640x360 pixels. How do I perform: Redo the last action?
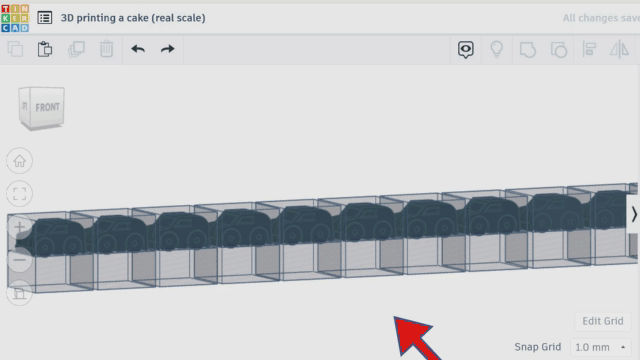point(167,49)
